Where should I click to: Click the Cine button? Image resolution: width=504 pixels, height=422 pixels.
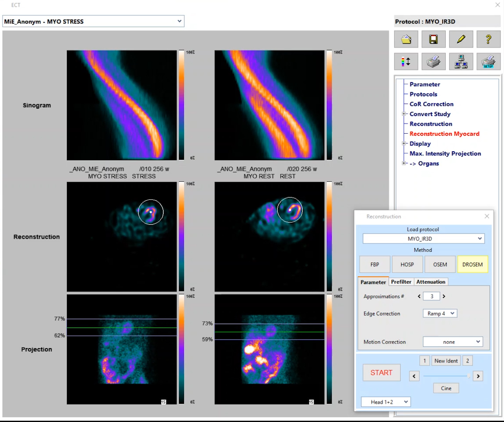click(446, 388)
